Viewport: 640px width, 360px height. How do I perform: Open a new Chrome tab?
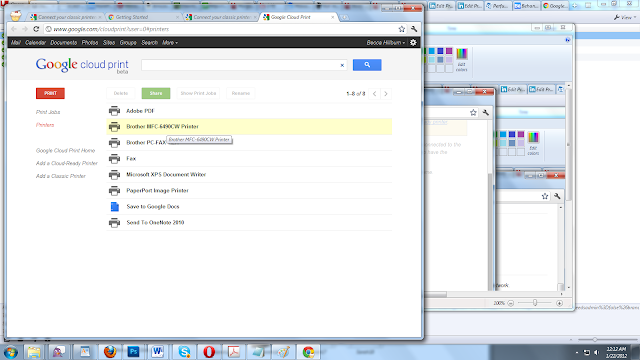coord(344,17)
